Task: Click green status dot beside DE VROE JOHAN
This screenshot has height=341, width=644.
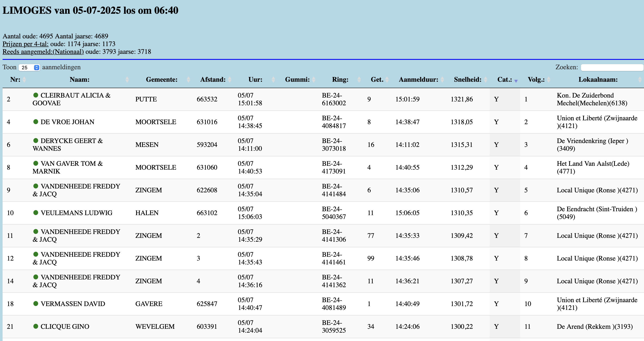Action: 36,122
